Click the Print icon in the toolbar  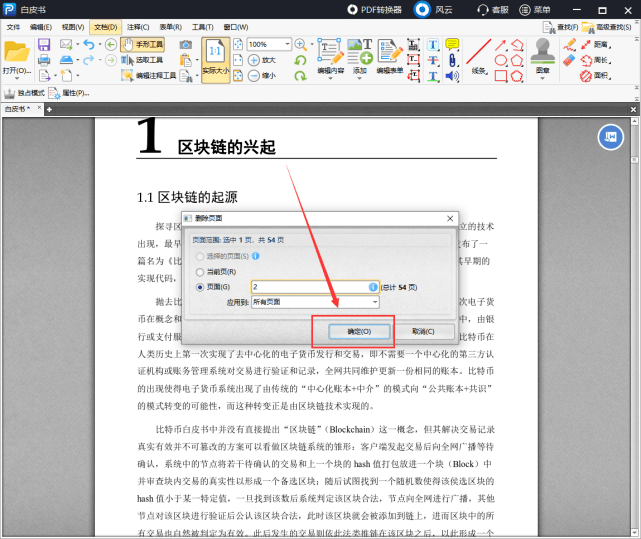coord(44,60)
